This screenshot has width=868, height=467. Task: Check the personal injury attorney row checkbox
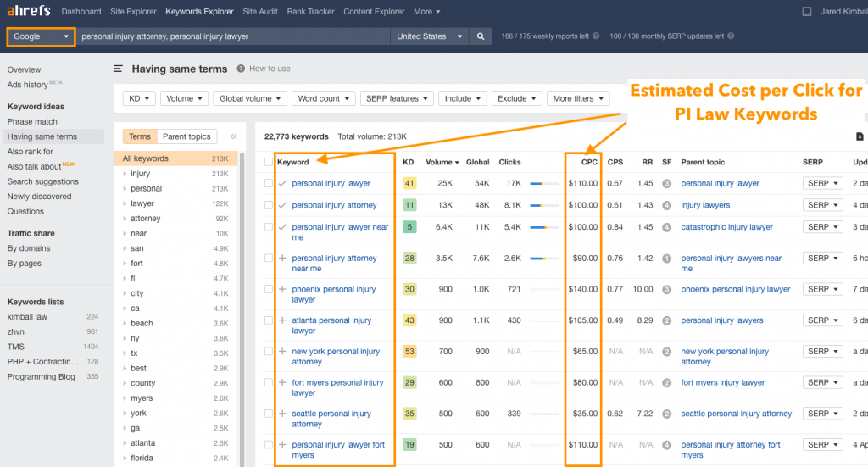pos(269,205)
